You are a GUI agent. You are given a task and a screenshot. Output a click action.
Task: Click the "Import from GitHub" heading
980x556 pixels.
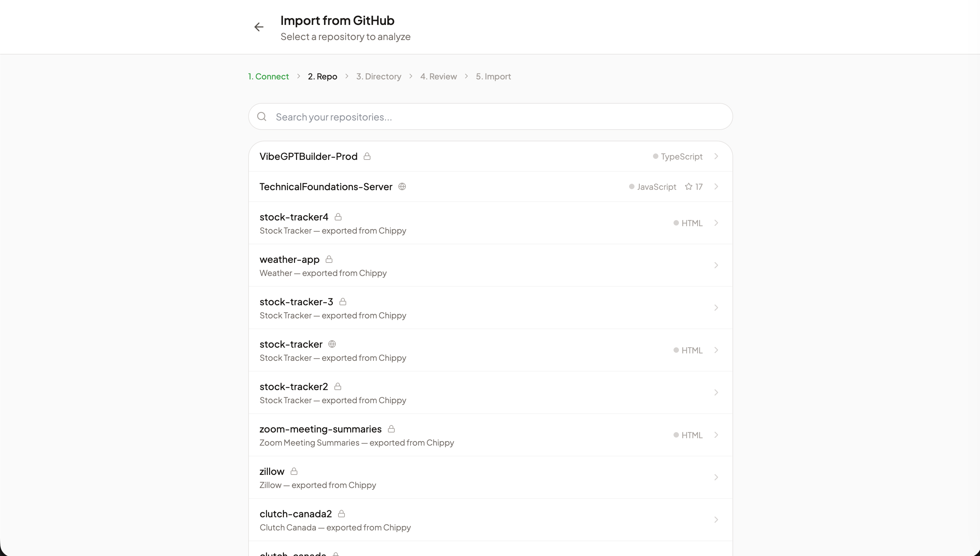point(337,20)
